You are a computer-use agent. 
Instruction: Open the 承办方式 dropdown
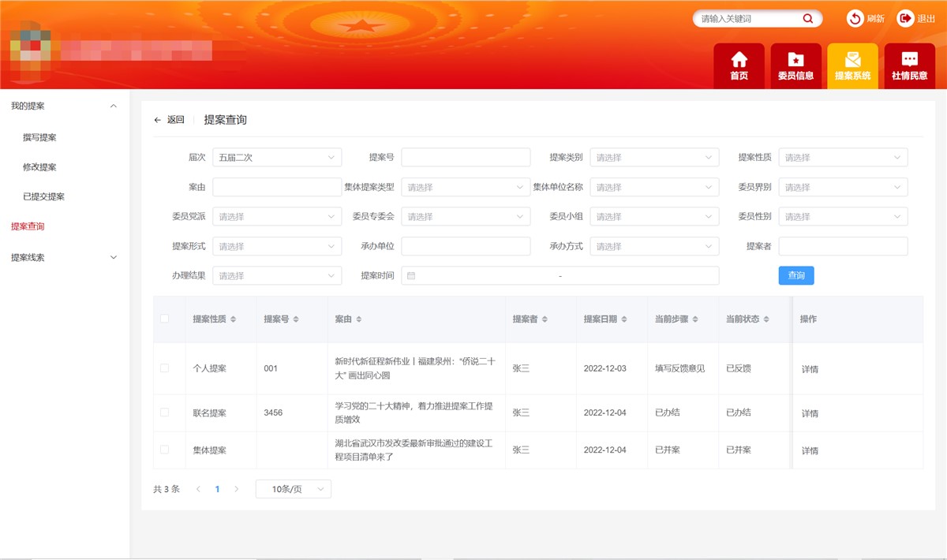pos(654,246)
